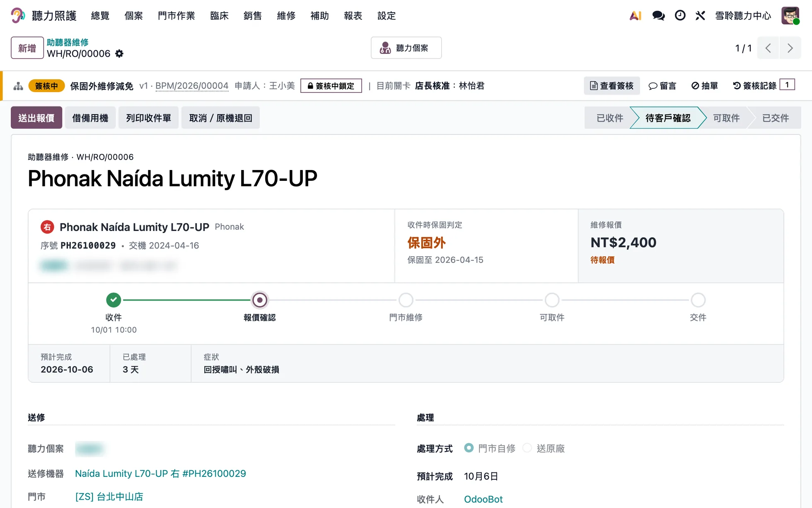This screenshot has height=508, width=812.
Task: Click the 可取件 step circle on timeline
Action: coord(552,300)
